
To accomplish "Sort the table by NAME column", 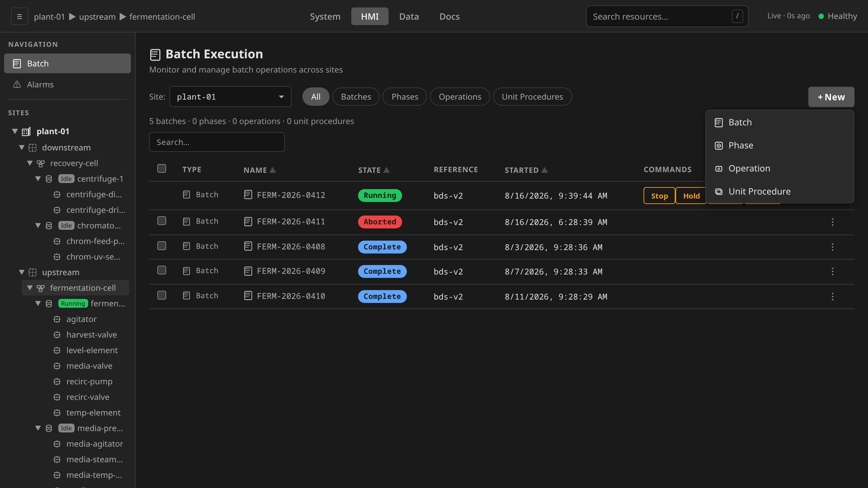I will pyautogui.click(x=259, y=170).
